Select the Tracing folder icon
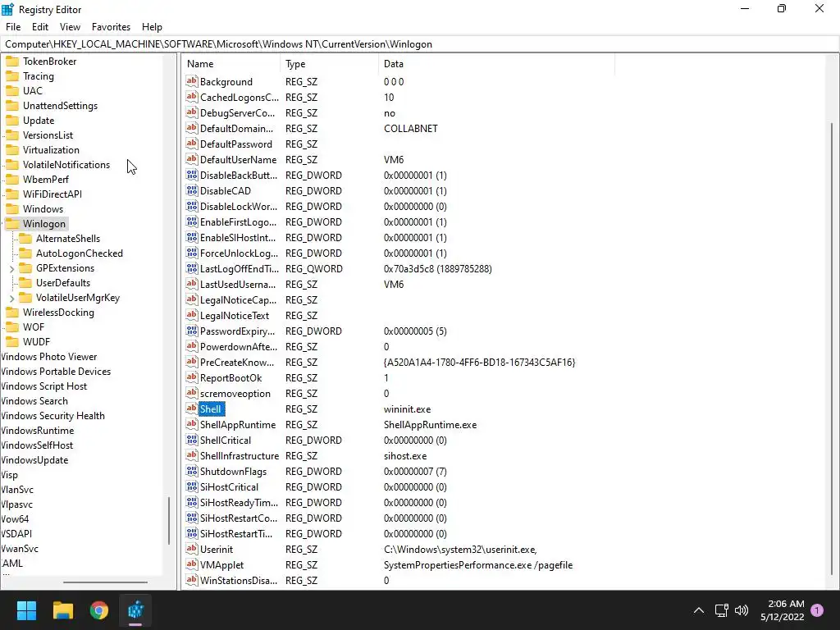The width and height of the screenshot is (840, 630). tap(12, 76)
